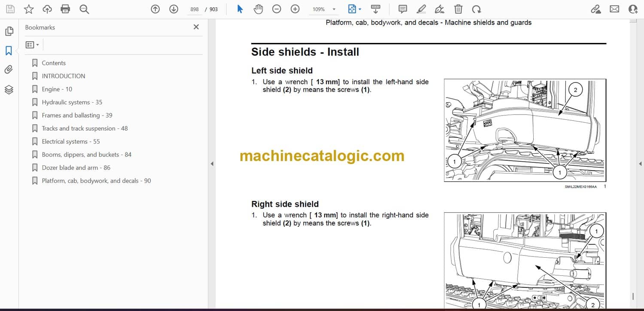Click the Print file icon

coord(65,9)
